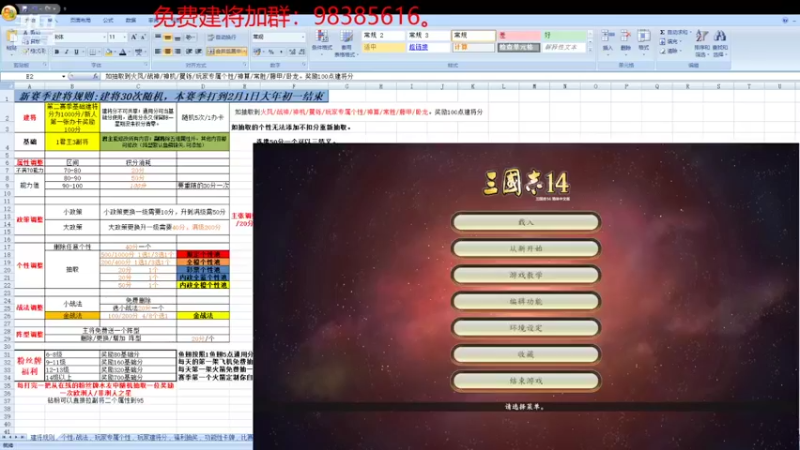
Task: Toggle center horizontal alignment
Action: click(x=167, y=52)
